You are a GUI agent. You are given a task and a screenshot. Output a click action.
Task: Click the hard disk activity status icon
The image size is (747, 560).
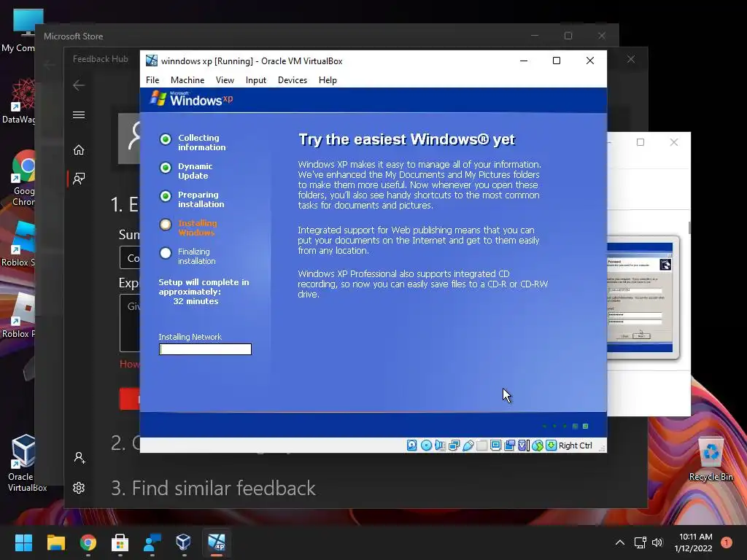pos(412,446)
